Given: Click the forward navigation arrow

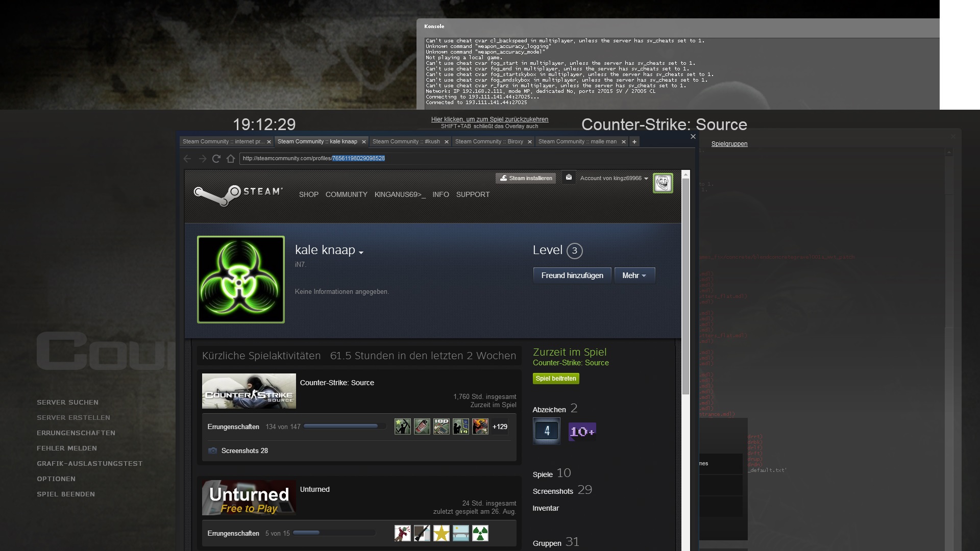Looking at the screenshot, I should (203, 159).
